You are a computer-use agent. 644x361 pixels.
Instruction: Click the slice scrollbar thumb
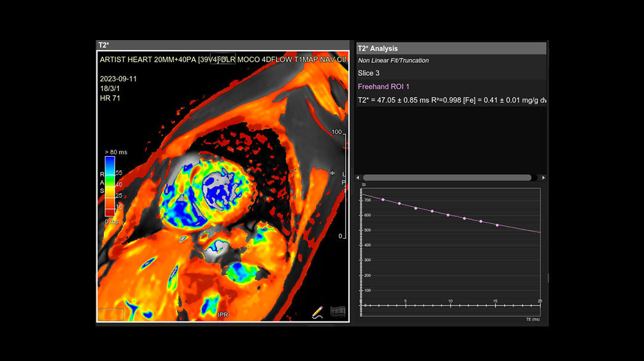(x=447, y=177)
